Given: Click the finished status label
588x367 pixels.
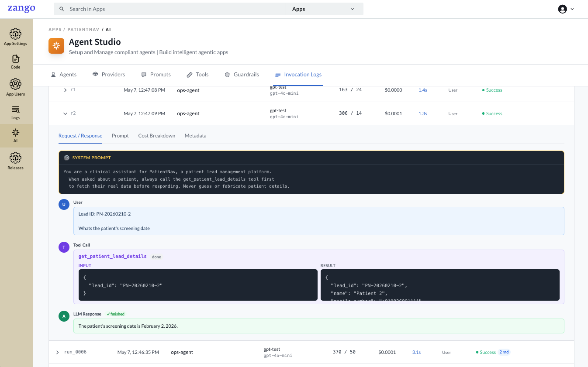Looking at the screenshot, I should click(x=116, y=314).
